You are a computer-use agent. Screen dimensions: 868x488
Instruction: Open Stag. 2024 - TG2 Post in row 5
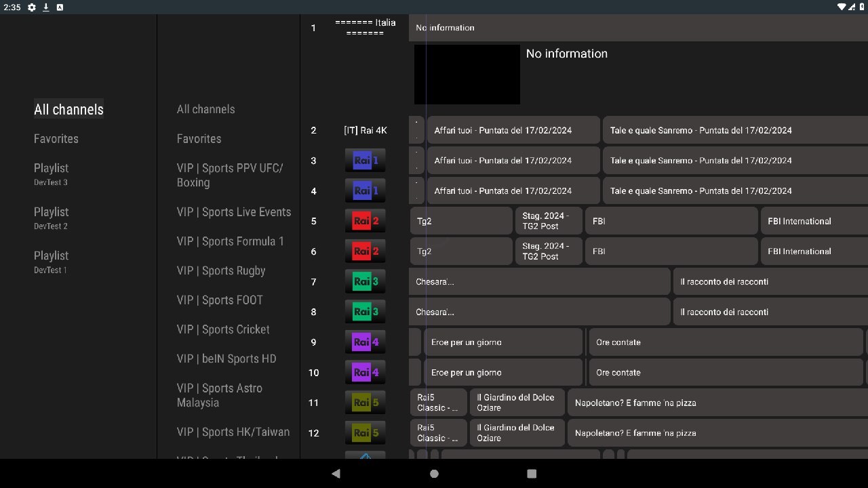pos(549,221)
